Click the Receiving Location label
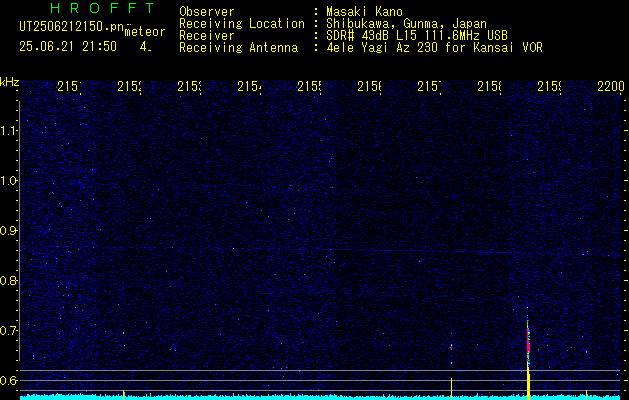 (x=242, y=24)
